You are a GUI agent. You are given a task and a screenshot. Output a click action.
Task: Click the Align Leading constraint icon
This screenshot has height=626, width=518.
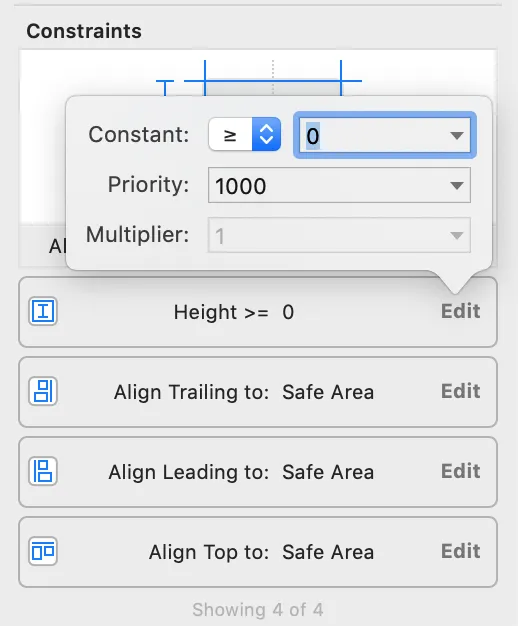point(43,471)
